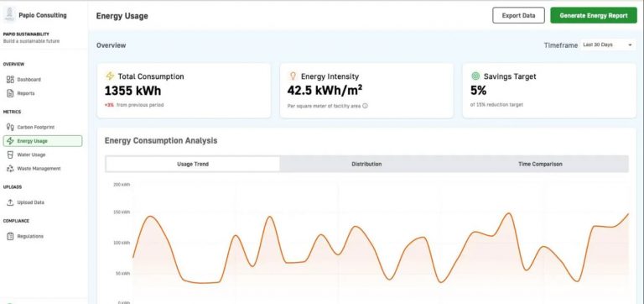The height and width of the screenshot is (304, 644).
Task: Click the 42.5 kWh/m² intensity value
Action: coord(325,90)
